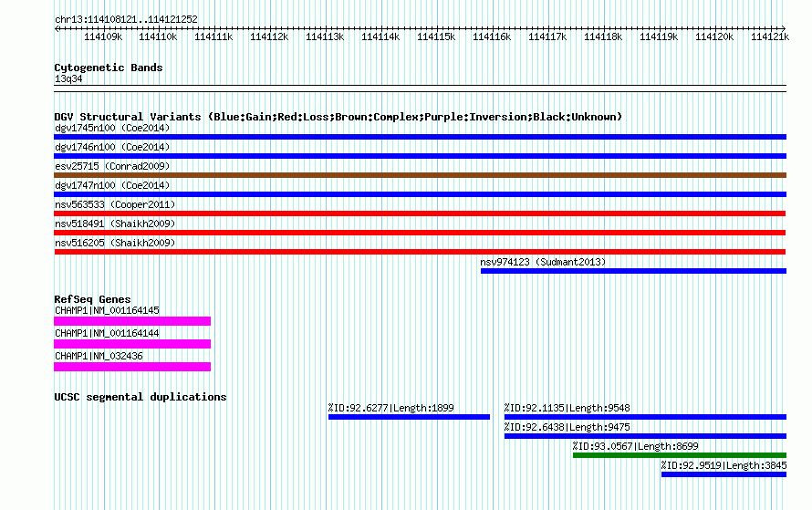Select the CHAMP1|NM_001164144 gene bar
The width and height of the screenshot is (812, 510).
(132, 344)
